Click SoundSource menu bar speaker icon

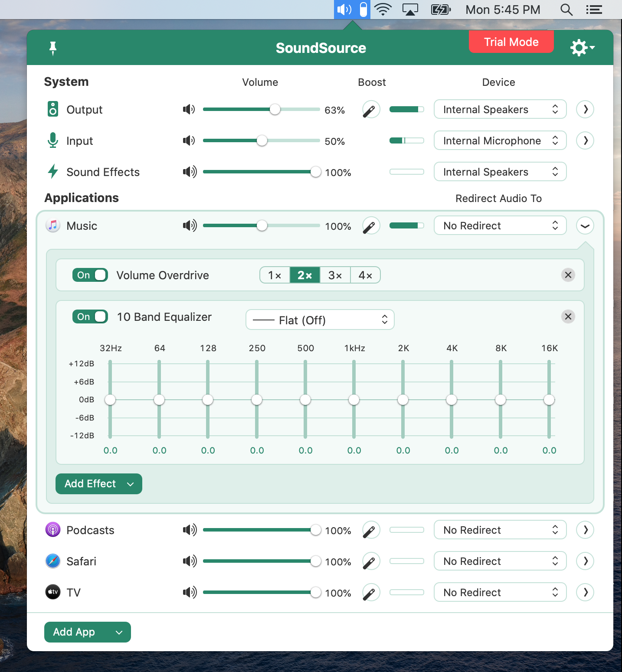344,10
